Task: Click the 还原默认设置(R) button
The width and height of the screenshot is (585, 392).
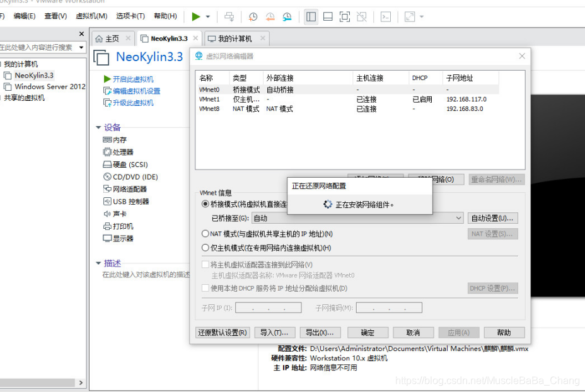Action: [x=223, y=333]
